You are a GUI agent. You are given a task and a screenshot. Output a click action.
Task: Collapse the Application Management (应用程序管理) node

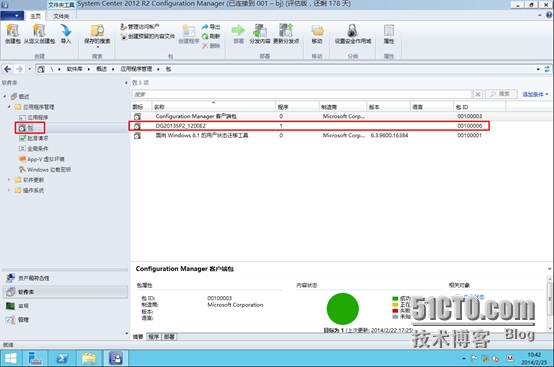pos(9,107)
